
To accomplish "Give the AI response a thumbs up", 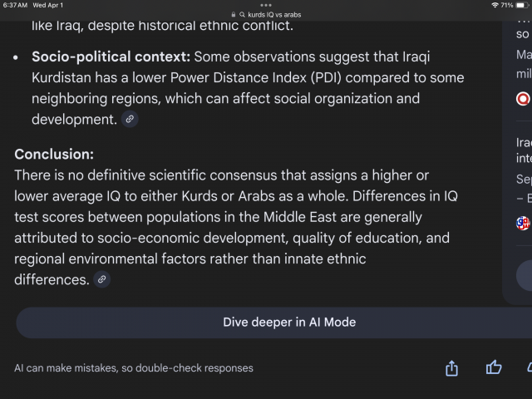I will (x=494, y=367).
